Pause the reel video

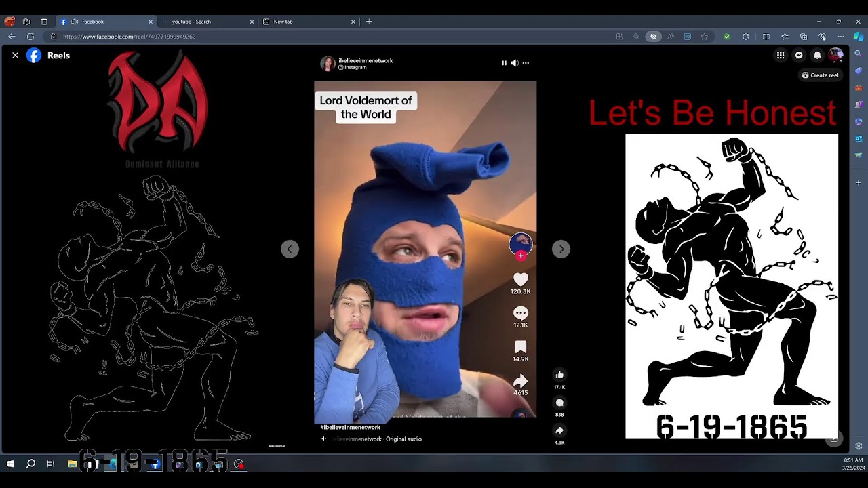tap(504, 63)
